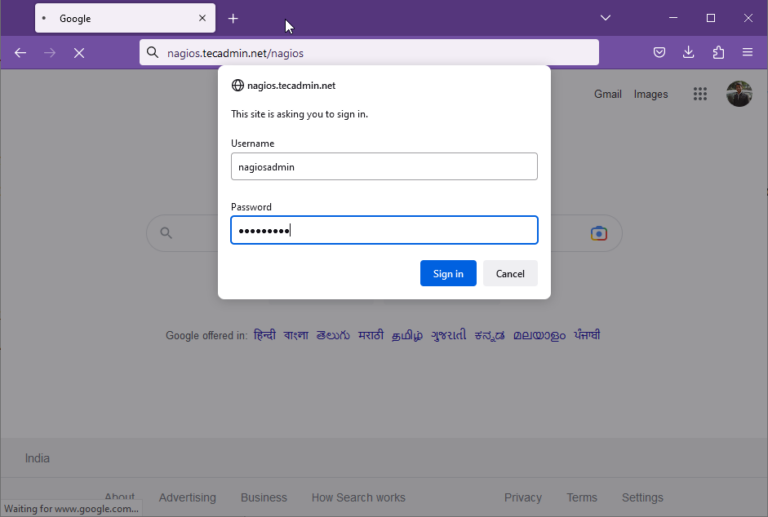768x517 pixels.
Task: Cancel the sign-in dialog
Action: [x=510, y=274]
